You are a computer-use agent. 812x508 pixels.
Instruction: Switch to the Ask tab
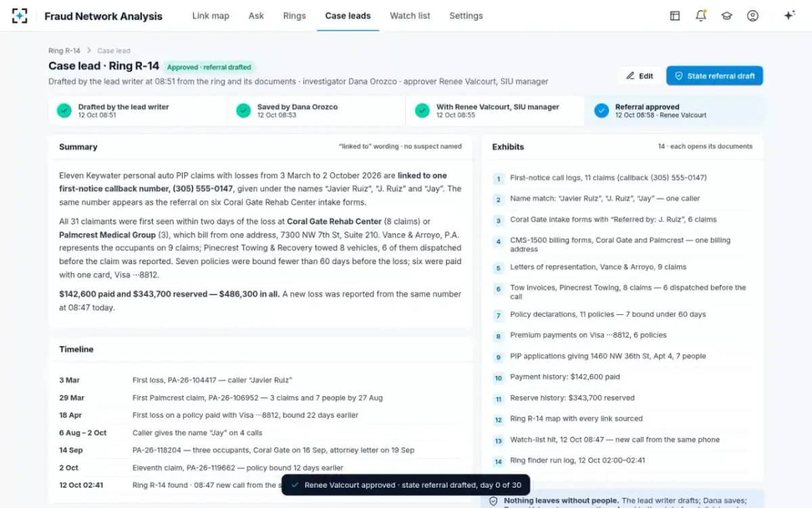point(256,16)
